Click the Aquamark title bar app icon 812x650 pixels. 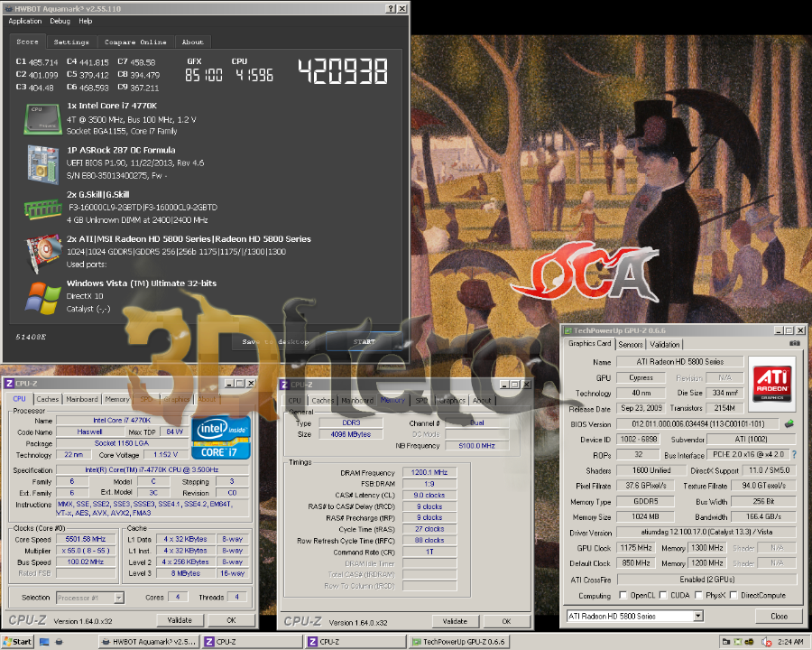click(x=9, y=9)
